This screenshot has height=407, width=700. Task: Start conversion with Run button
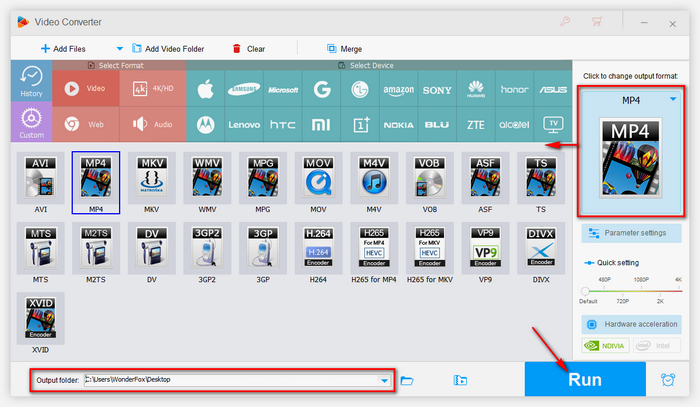[585, 379]
